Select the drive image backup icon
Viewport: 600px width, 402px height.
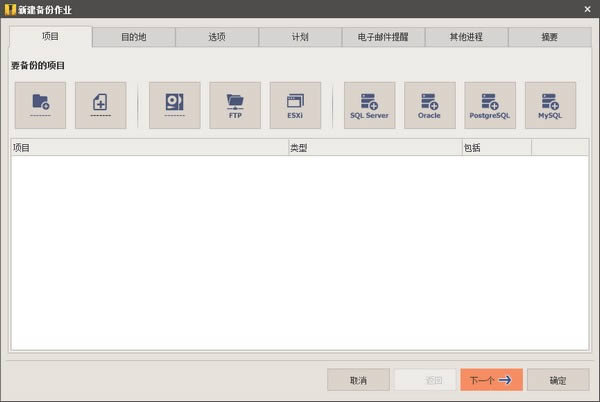pyautogui.click(x=174, y=105)
